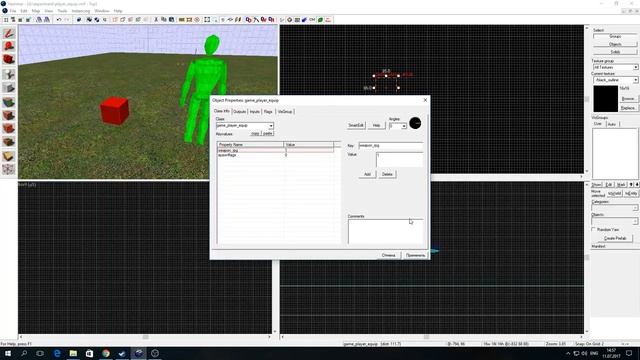The image size is (640, 360).
Task: Open the Class dropdown in Object Properties
Action: point(271,126)
